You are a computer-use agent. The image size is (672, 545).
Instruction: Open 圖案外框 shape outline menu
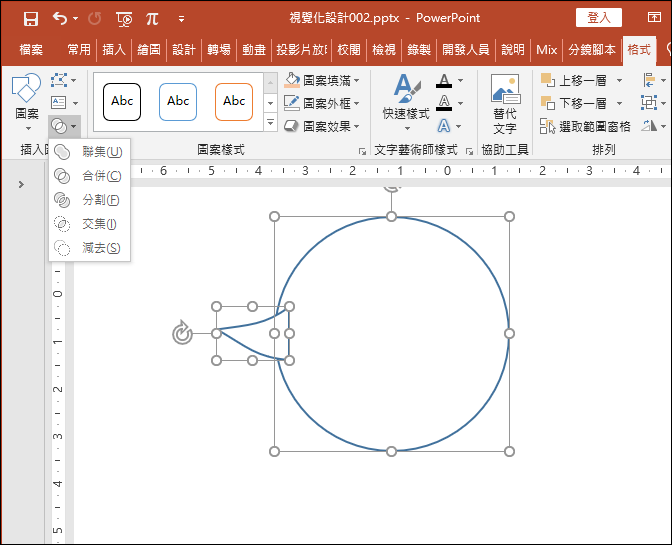321,103
